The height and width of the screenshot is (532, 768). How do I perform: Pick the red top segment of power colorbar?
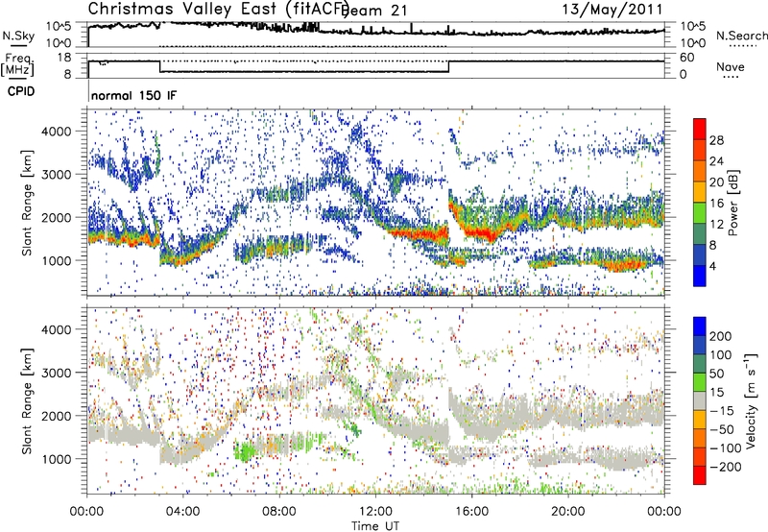[x=700, y=130]
